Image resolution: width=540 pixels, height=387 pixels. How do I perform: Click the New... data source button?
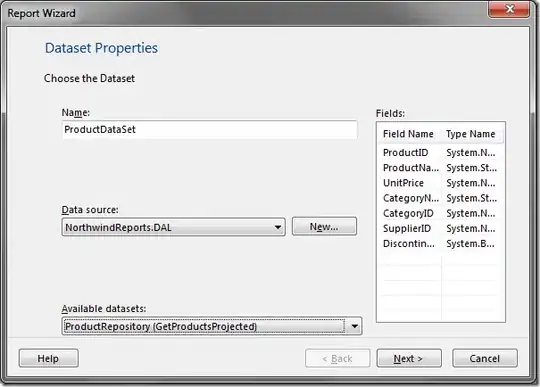324,226
